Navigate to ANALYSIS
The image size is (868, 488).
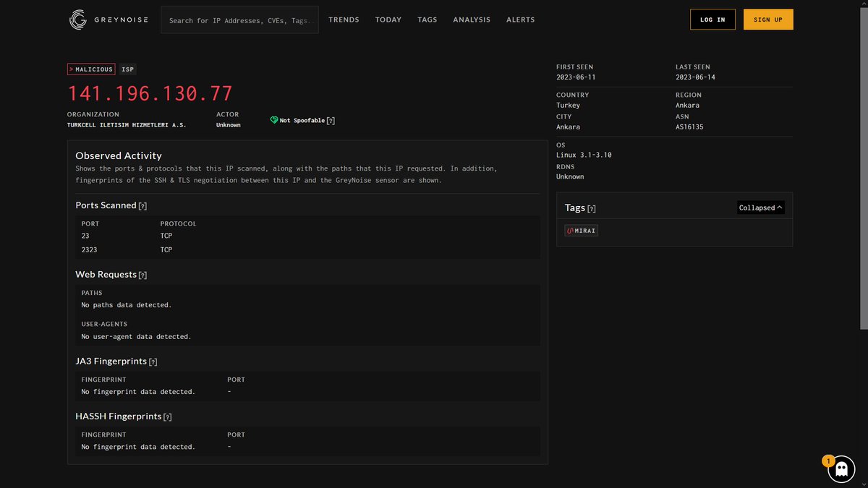[x=472, y=20]
